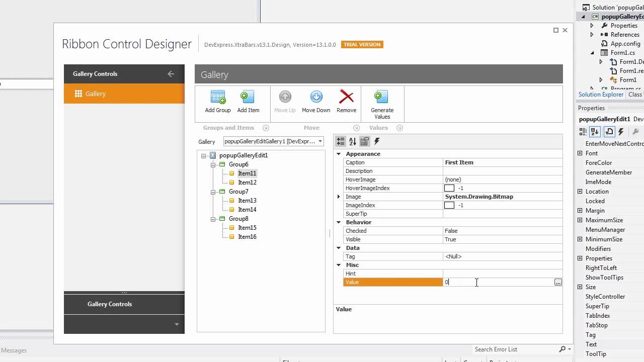Select the categorized view icon in properties
The height and width of the screenshot is (362, 644).
click(x=340, y=141)
